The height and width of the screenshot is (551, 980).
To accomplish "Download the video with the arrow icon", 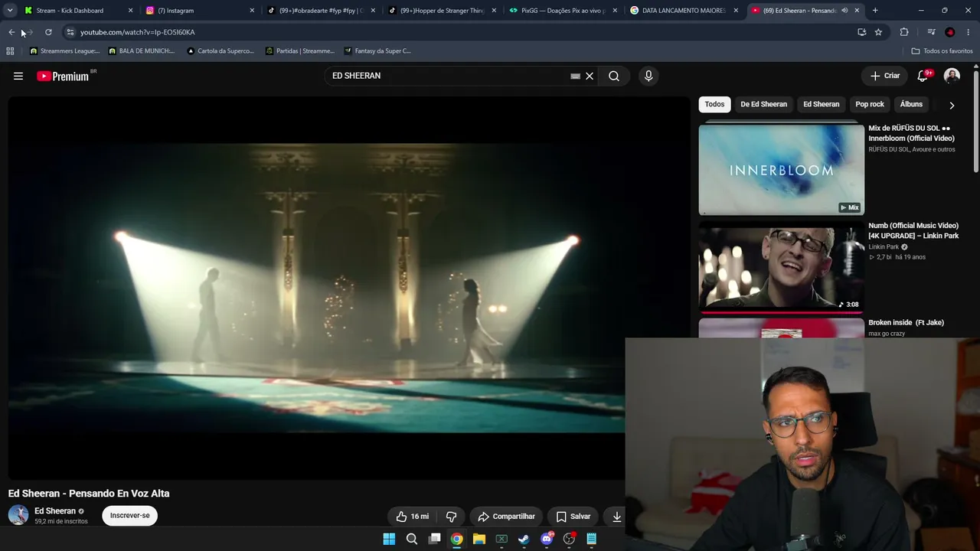I will pyautogui.click(x=616, y=517).
